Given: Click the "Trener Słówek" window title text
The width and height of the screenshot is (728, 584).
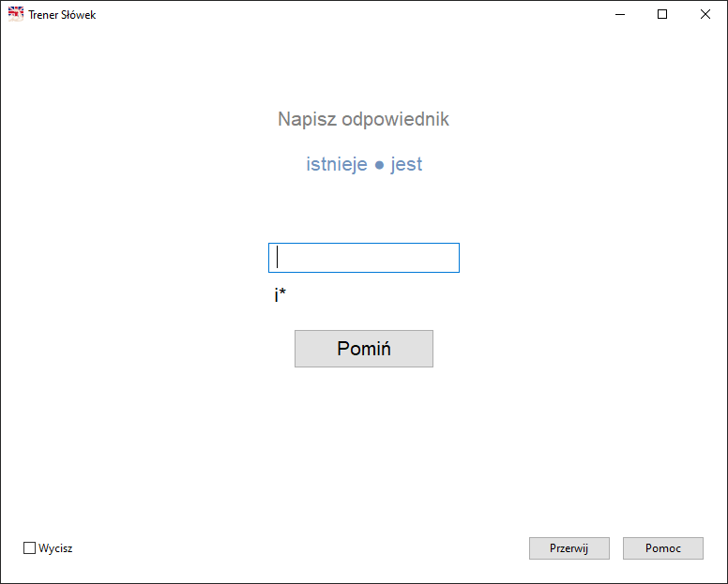Looking at the screenshot, I should 62,15.
